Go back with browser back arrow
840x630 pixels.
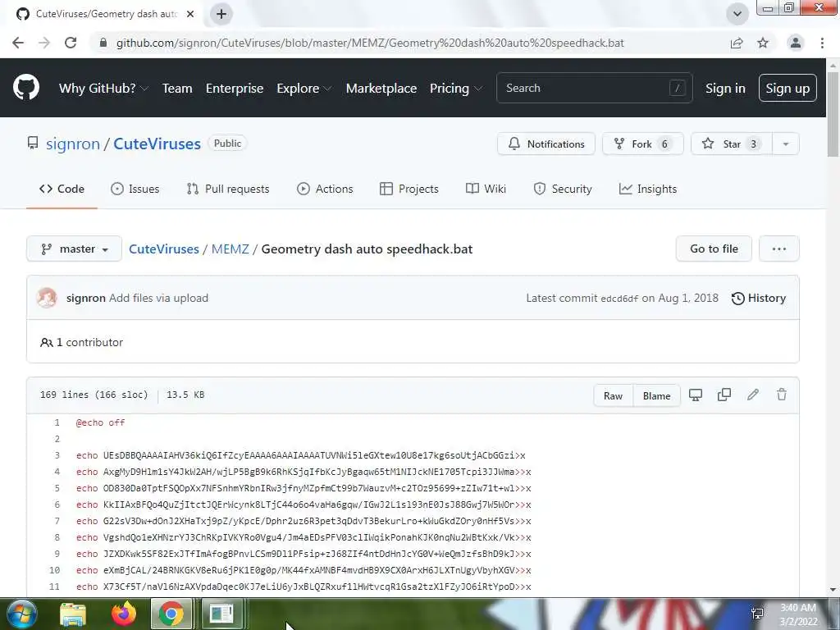18,43
